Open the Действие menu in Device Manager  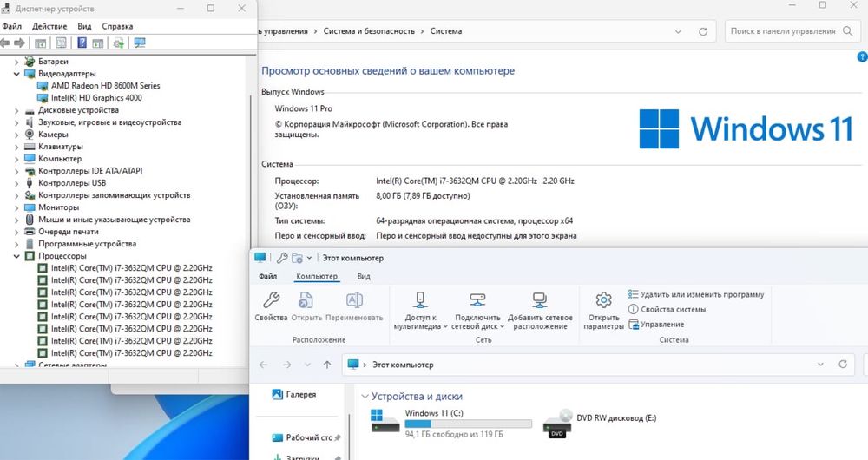pyautogui.click(x=49, y=26)
